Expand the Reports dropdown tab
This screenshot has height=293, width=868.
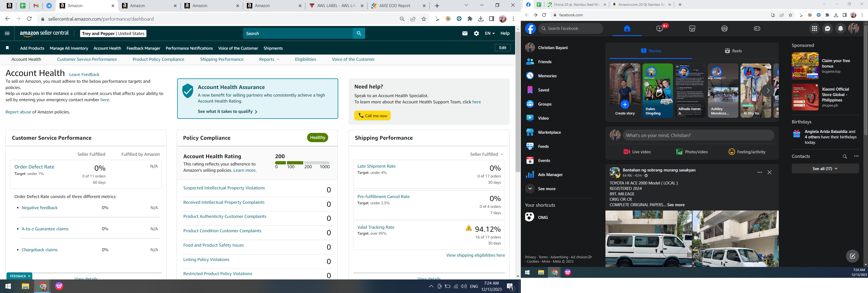[x=269, y=59]
